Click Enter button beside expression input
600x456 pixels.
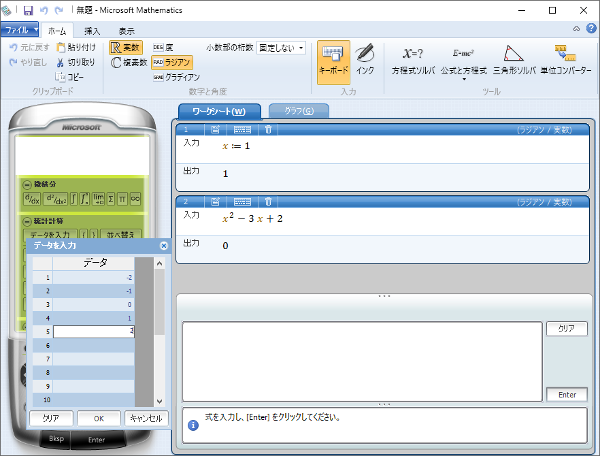567,394
